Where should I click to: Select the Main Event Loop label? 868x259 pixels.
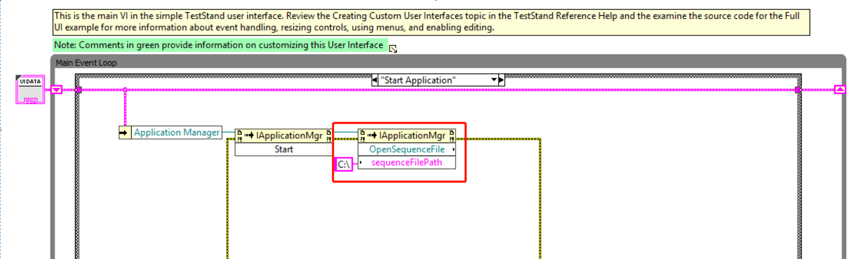[86, 63]
